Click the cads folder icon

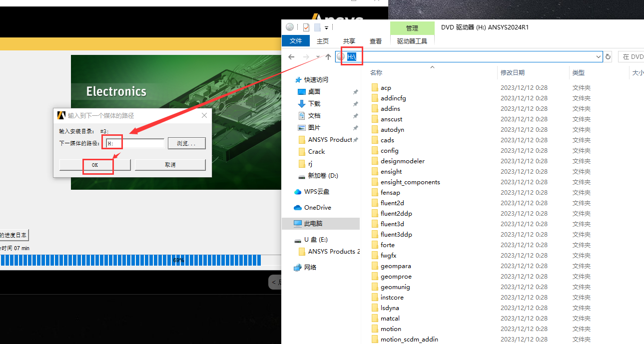point(375,140)
